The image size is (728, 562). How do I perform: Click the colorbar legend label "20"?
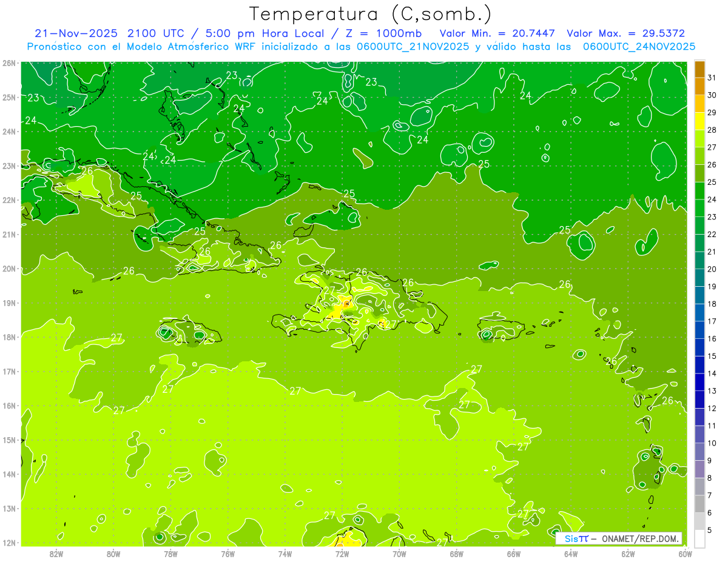712,270
